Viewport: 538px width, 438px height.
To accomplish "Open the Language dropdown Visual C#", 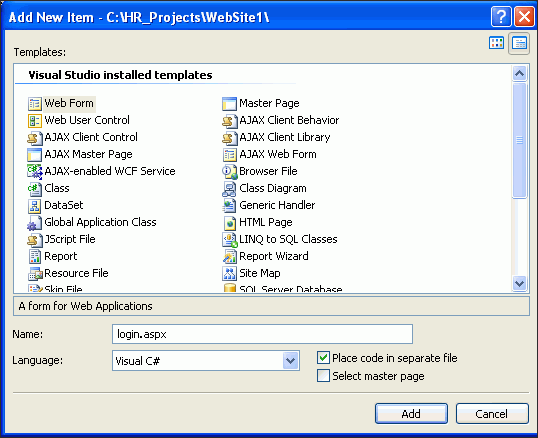I will [x=206, y=360].
